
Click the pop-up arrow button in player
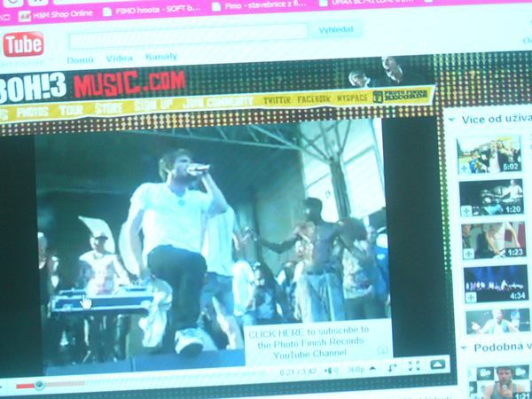pos(438,364)
